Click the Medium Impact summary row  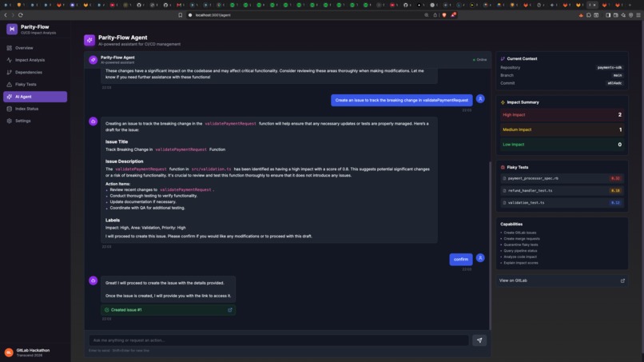point(562,129)
